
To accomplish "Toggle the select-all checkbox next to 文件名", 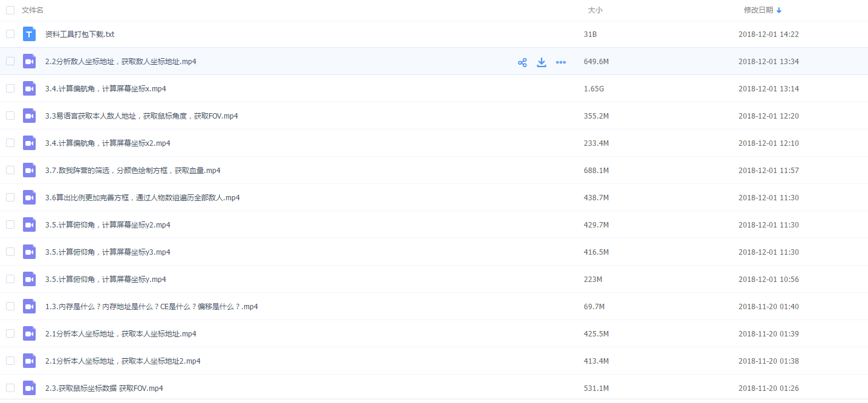I will click(10, 10).
